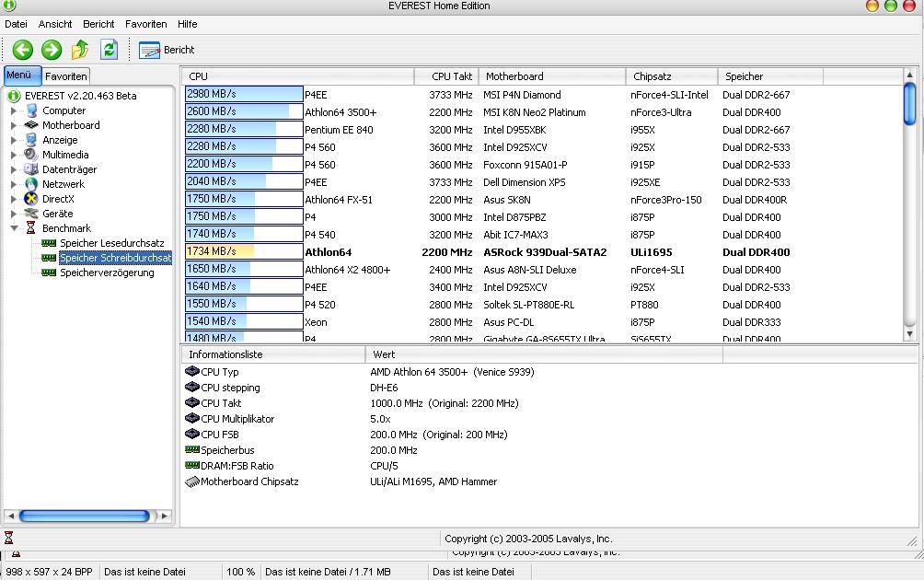Expand the Datenträger tree node

(x=14, y=169)
